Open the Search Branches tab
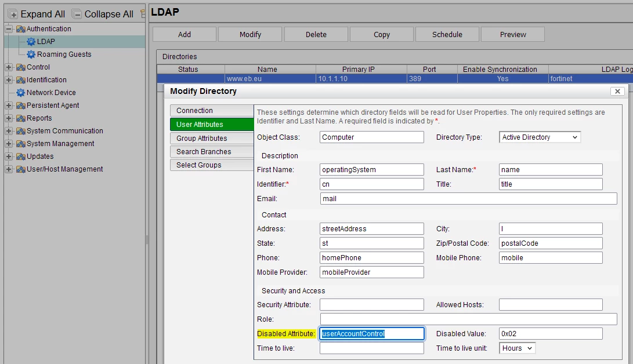The width and height of the screenshot is (633, 364). pos(212,151)
